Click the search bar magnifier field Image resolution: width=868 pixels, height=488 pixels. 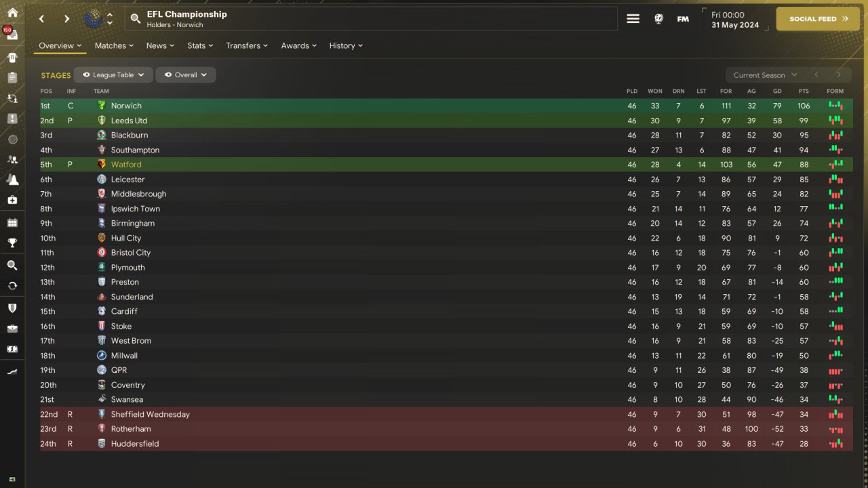tap(371, 19)
